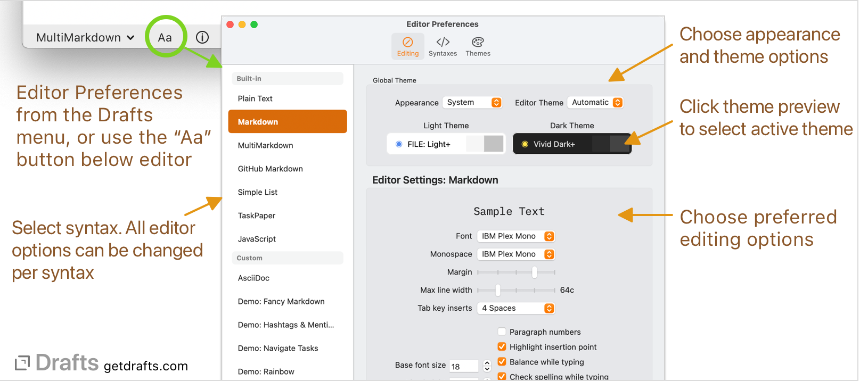Toggle Balance while typing checkbox
This screenshot has height=381, width=868.
point(502,361)
